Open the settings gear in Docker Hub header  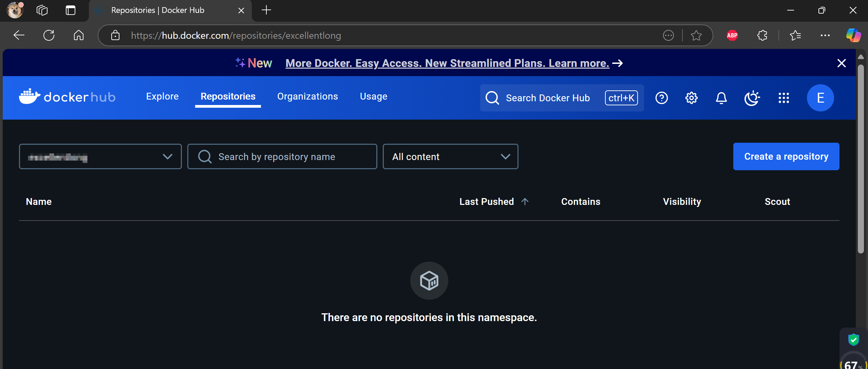tap(691, 98)
